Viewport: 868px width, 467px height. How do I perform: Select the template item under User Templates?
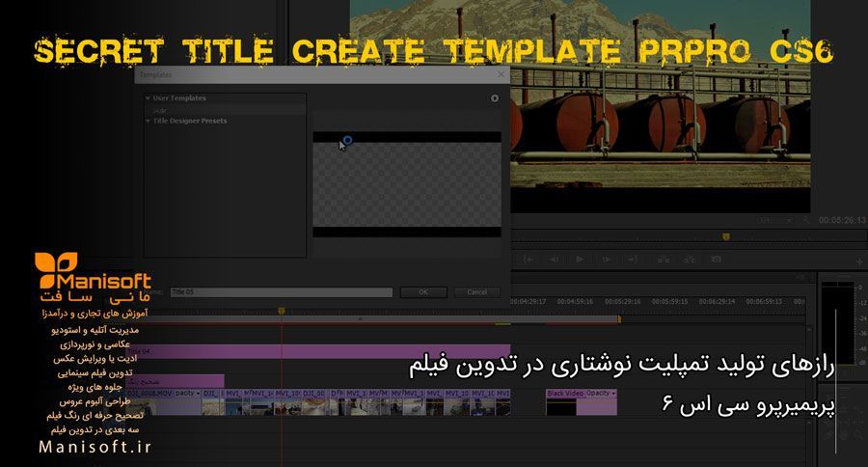(x=224, y=110)
